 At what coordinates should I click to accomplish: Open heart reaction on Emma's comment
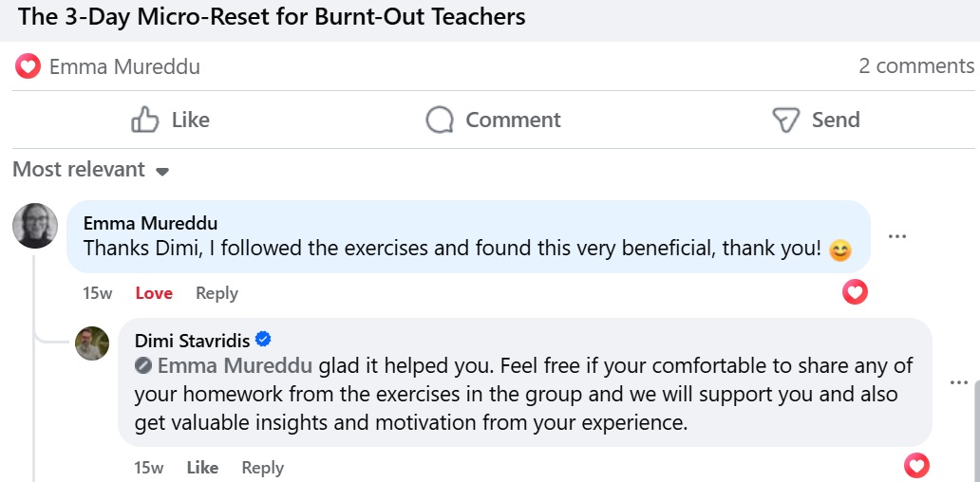point(855,292)
